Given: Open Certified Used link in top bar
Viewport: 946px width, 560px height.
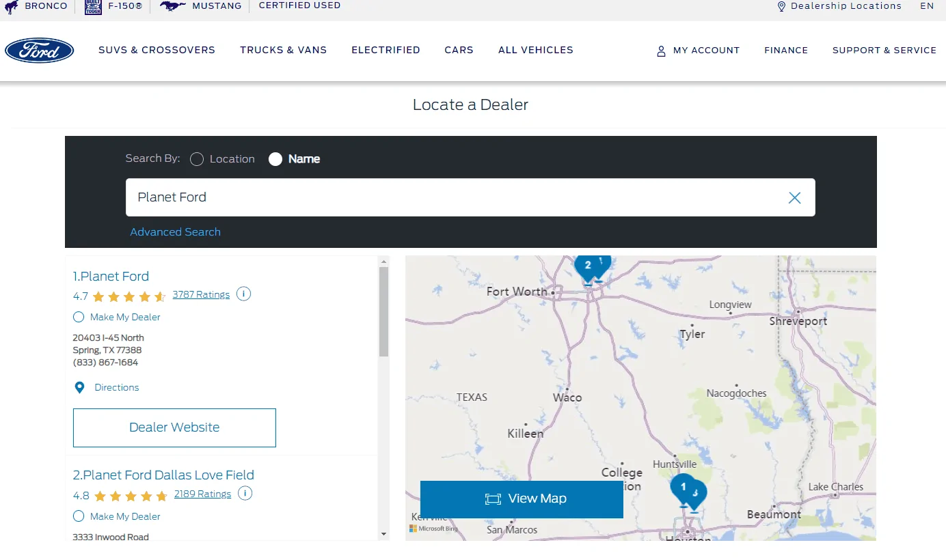Looking at the screenshot, I should (x=299, y=5).
